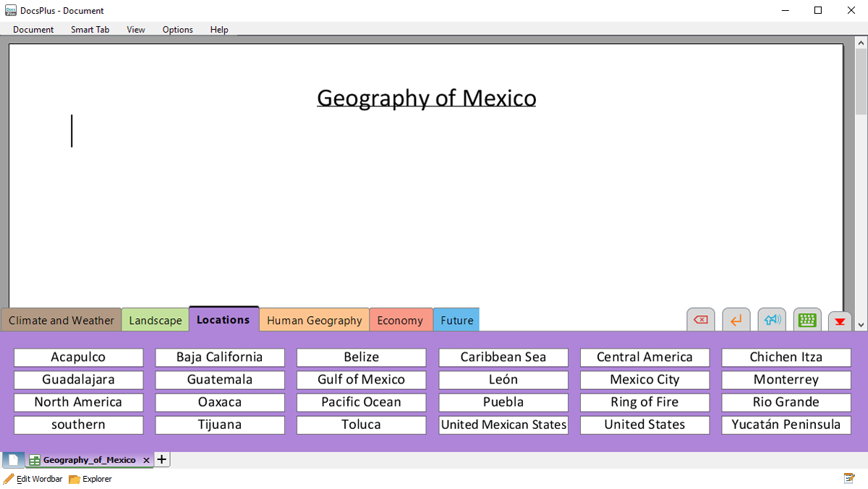Add a new wordbar with plus button

[x=162, y=459]
